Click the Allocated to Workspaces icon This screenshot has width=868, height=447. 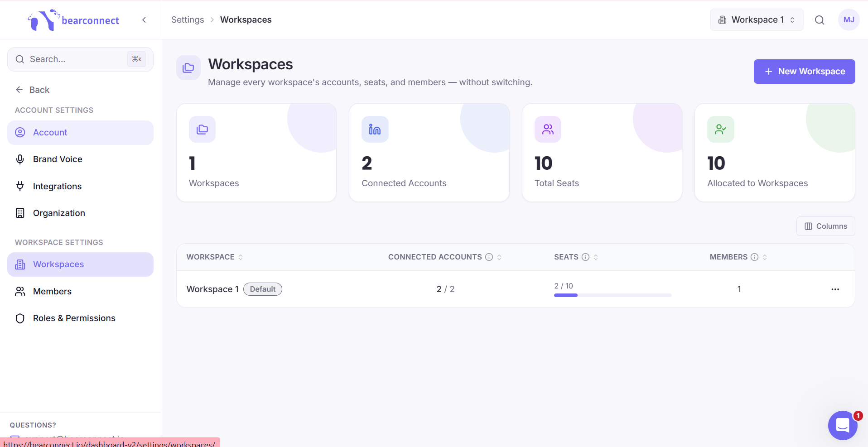click(720, 130)
